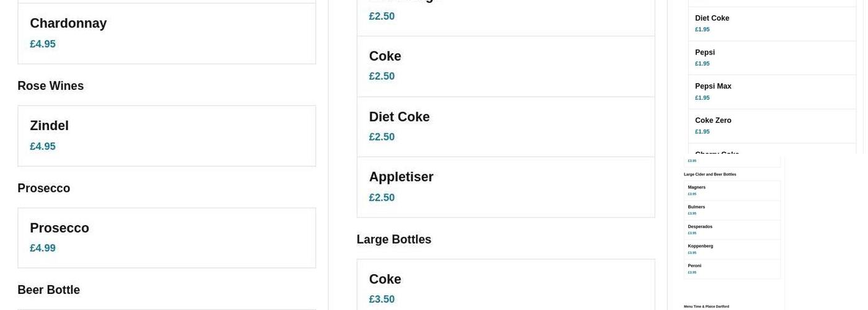Select the Appletiser drink item
The width and height of the screenshot is (868, 310).
[505, 187]
